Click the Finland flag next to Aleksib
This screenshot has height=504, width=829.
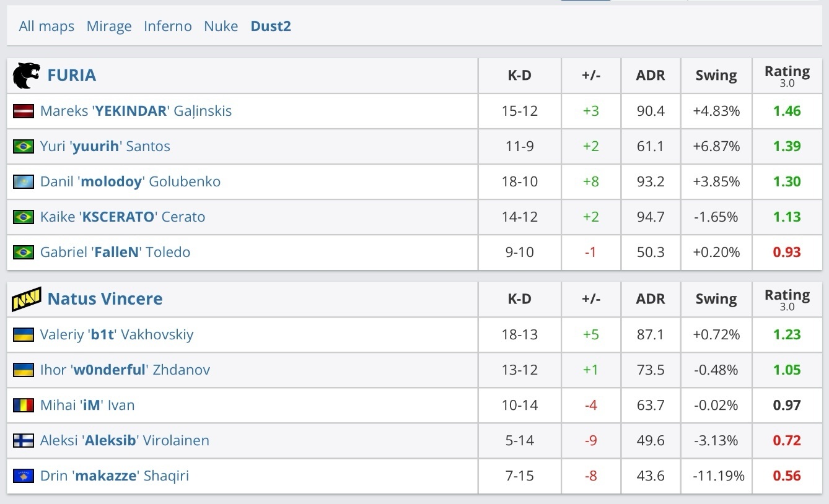24,441
